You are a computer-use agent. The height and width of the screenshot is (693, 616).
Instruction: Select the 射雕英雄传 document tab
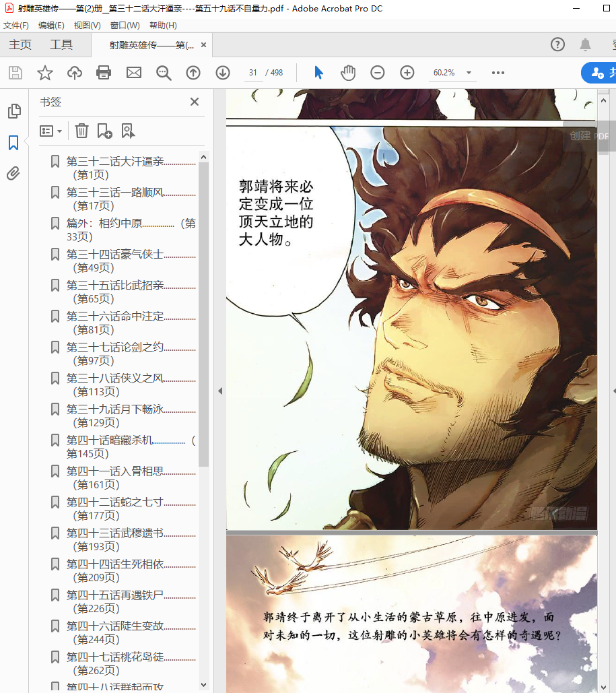(151, 44)
